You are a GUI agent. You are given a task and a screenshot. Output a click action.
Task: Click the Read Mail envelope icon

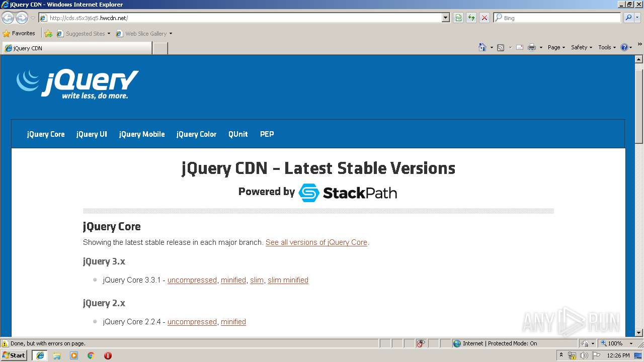click(520, 47)
